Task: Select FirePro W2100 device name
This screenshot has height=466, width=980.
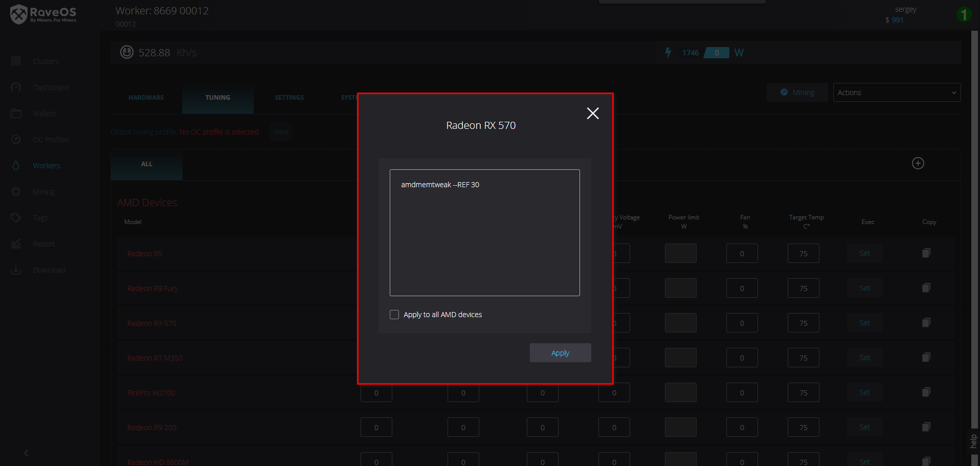Action: (151, 393)
